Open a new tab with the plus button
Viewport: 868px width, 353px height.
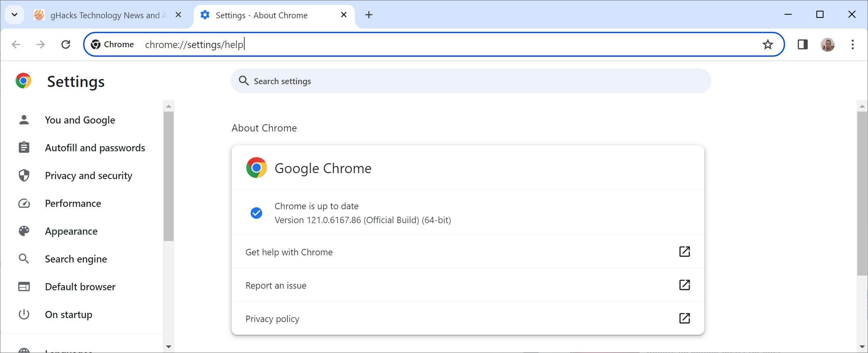pyautogui.click(x=369, y=15)
